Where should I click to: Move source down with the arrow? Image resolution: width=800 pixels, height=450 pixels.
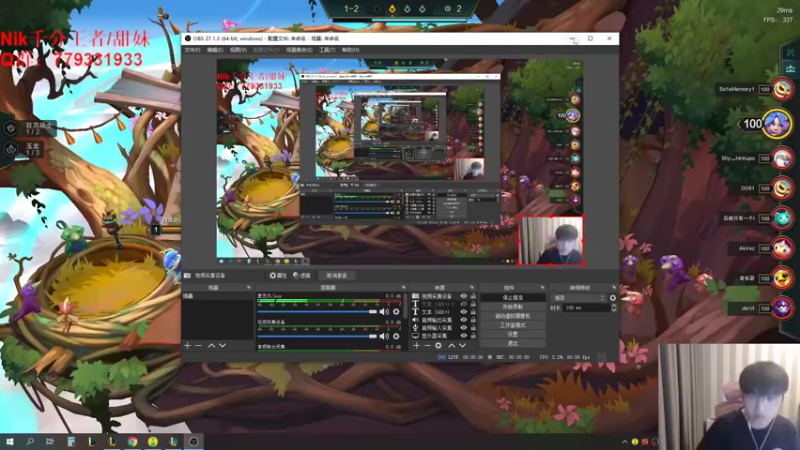click(x=462, y=345)
